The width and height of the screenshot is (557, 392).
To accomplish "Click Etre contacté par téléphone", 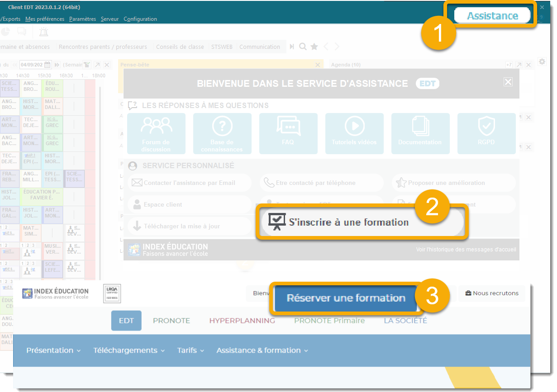I will point(321,183).
